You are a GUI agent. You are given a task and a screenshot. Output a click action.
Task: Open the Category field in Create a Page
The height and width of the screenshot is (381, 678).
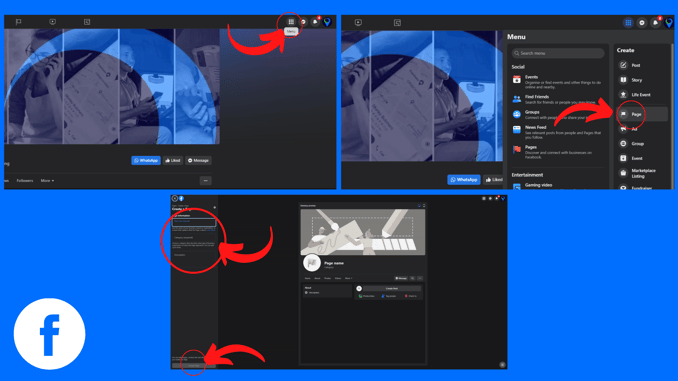[x=194, y=237]
